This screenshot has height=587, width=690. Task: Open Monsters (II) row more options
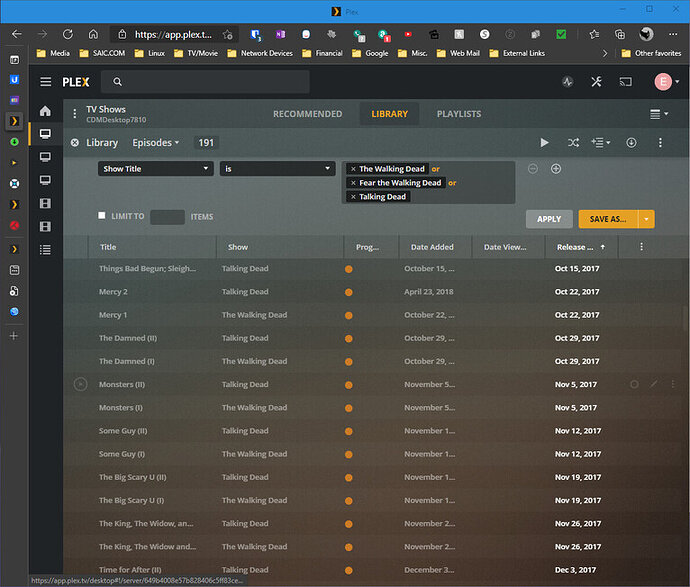[x=673, y=384]
